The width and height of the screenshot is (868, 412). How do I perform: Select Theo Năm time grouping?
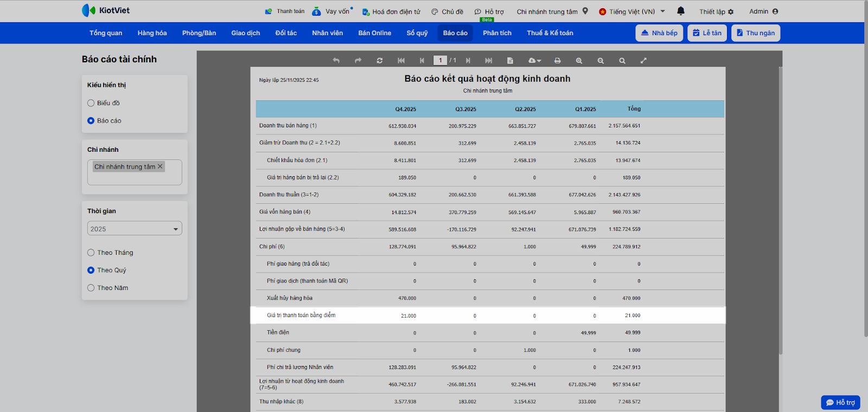(91, 288)
